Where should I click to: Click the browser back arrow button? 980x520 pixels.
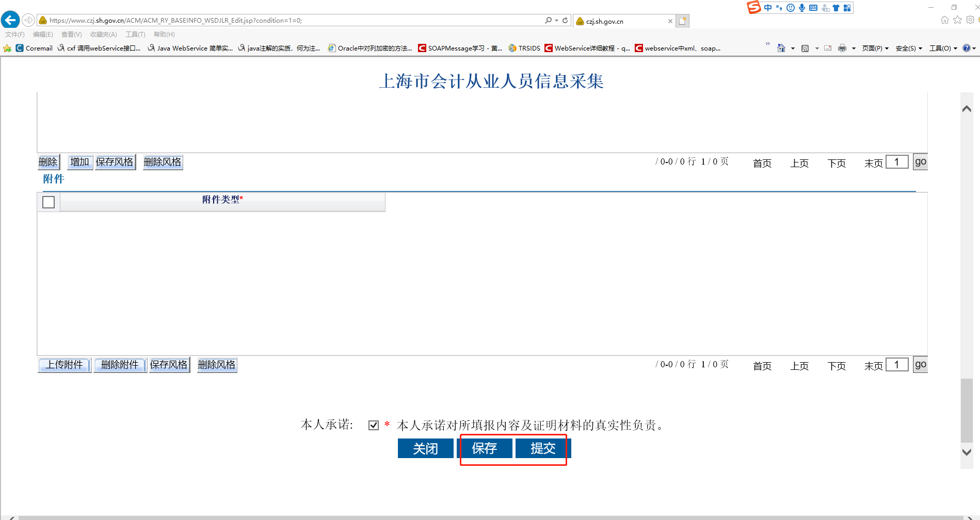click(10, 20)
